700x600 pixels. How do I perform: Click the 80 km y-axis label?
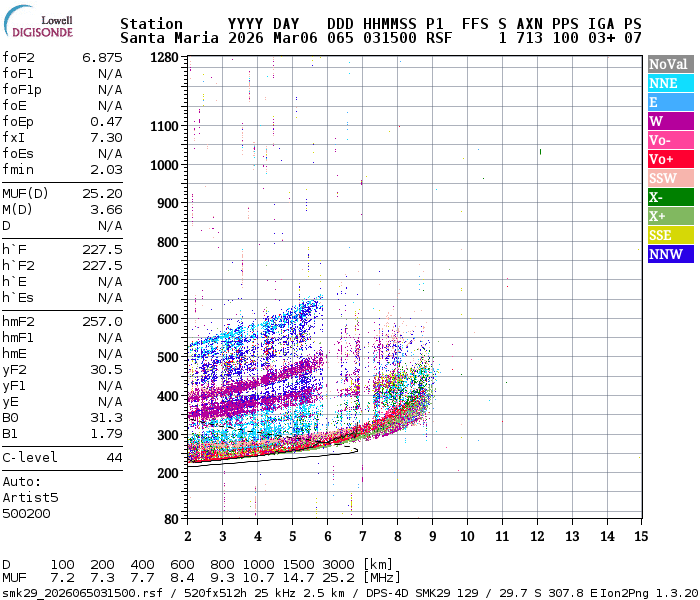171,519
